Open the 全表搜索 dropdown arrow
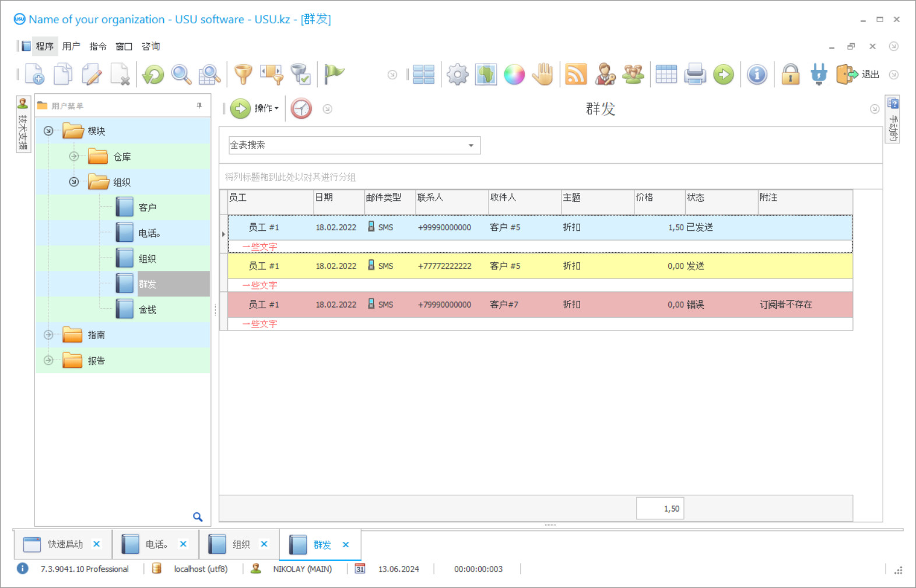916x588 pixels. (471, 145)
